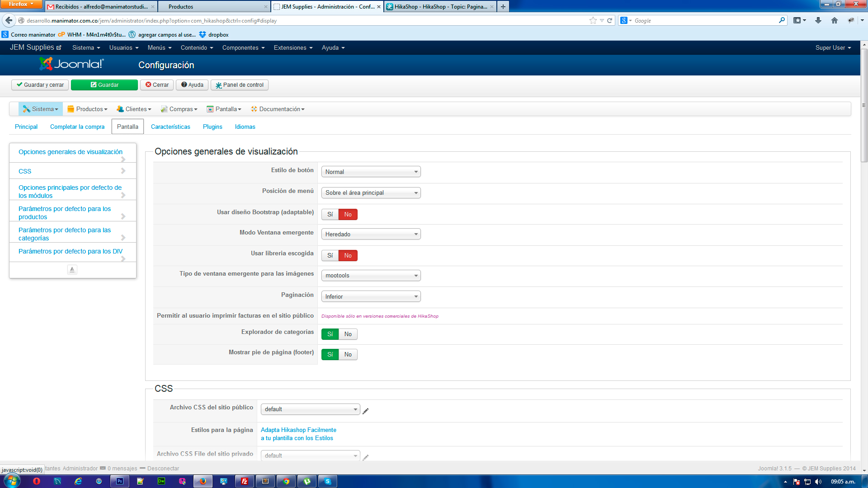
Task: Open the Componentes menu
Action: coord(243,48)
